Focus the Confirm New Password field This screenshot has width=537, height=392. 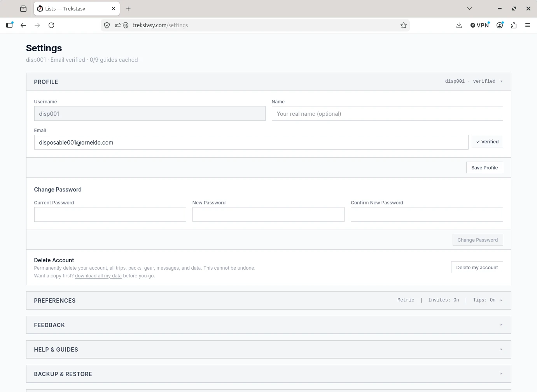click(427, 214)
